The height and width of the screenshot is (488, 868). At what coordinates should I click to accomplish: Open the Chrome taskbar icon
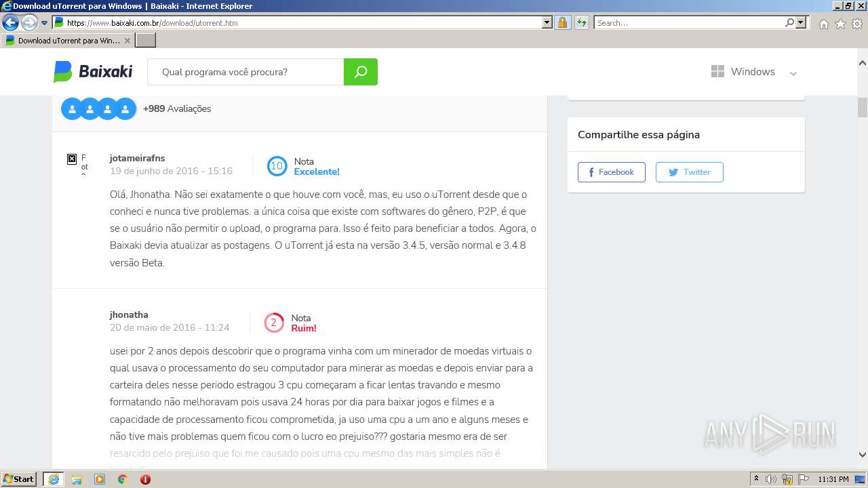click(x=122, y=479)
